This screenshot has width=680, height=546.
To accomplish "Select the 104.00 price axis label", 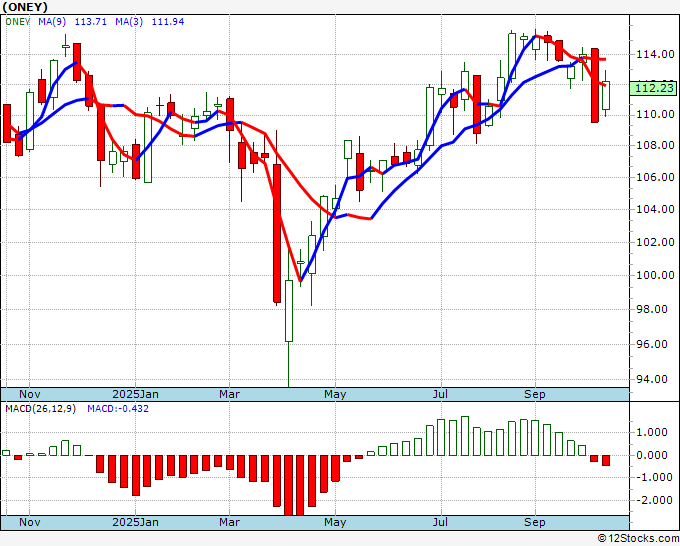I will [655, 209].
